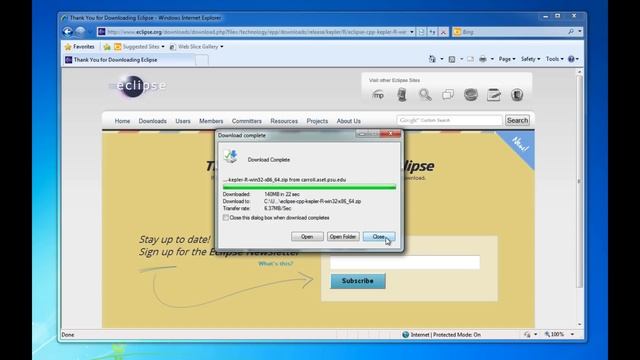The image size is (640, 360).
Task: Click the Bing search magnifier icon
Action: tap(571, 32)
